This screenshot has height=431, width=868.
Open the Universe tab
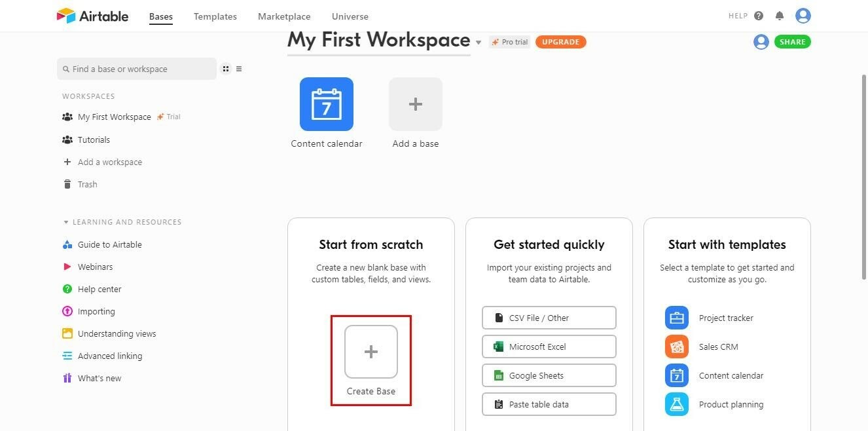coord(350,16)
